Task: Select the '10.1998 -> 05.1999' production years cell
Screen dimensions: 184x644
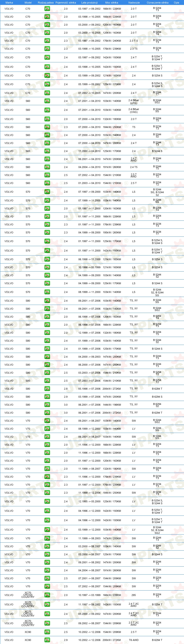Action: tap(89, 267)
